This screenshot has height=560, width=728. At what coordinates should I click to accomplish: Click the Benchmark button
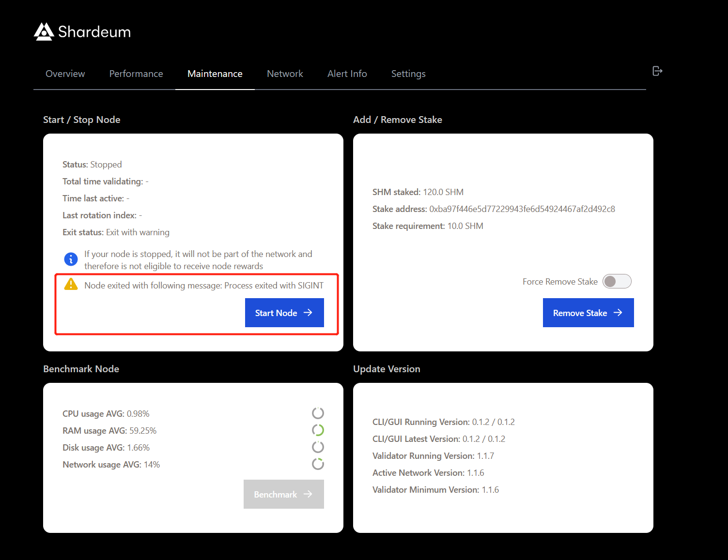tap(283, 494)
